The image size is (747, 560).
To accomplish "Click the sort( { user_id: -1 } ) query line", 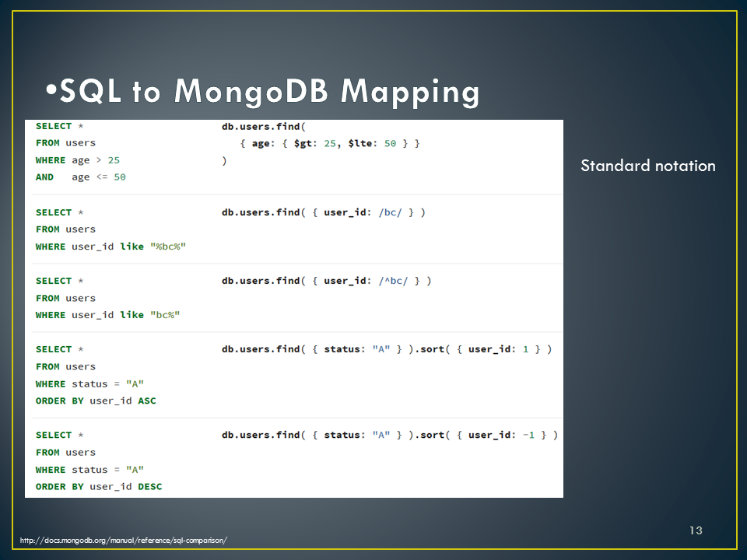I will (390, 435).
